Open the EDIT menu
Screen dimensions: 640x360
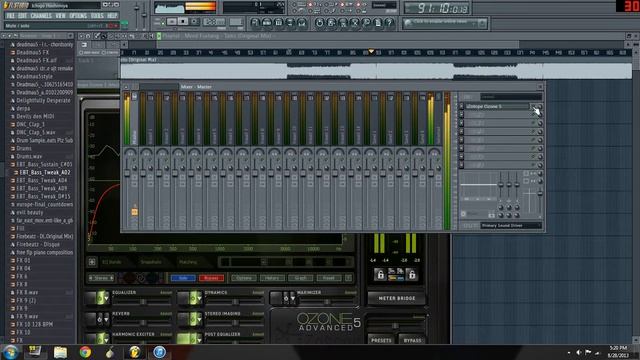tap(22, 16)
